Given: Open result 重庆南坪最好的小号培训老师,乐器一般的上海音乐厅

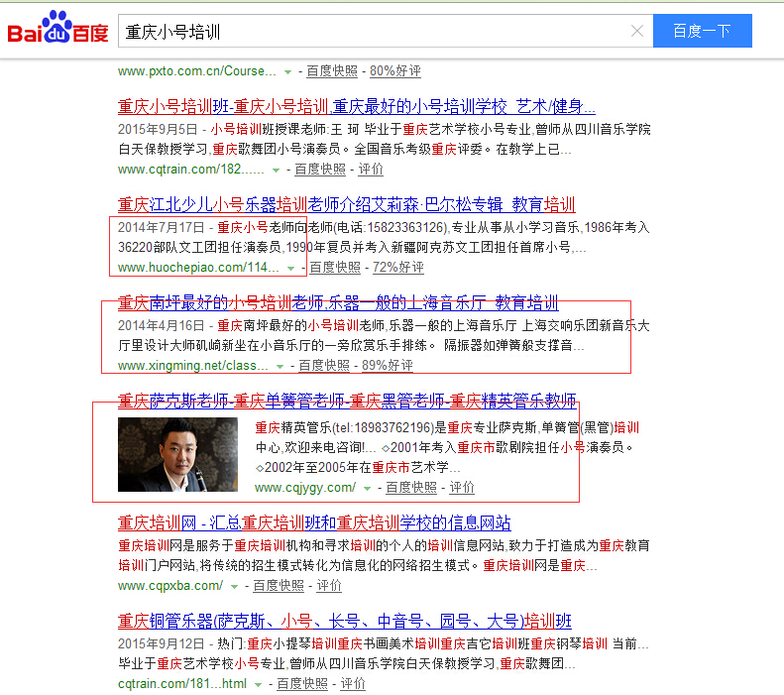Looking at the screenshot, I should pos(338,302).
